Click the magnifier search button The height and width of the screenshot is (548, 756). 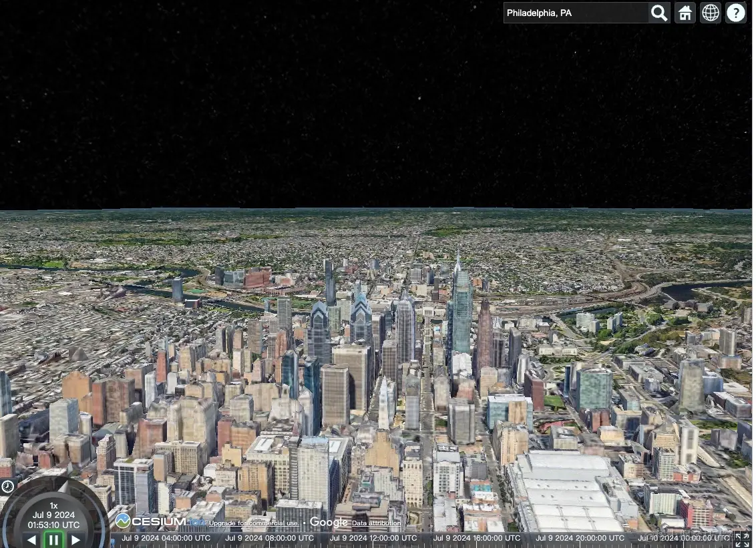point(658,13)
